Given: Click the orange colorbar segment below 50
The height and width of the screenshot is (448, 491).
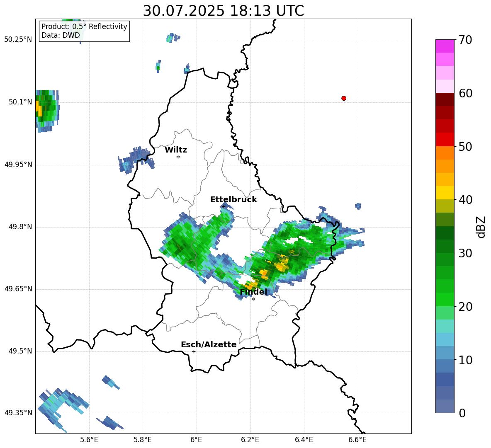Looking at the screenshot, I should (445, 153).
